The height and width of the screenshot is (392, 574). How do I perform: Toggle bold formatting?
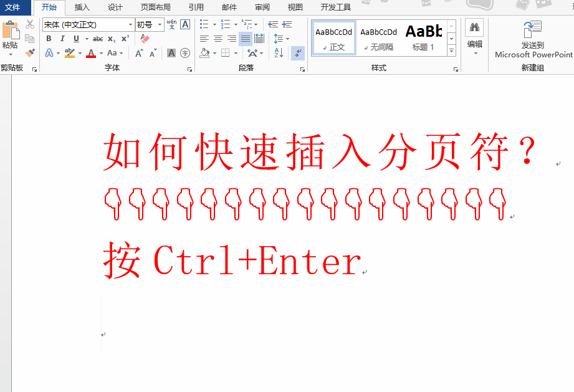(x=49, y=38)
